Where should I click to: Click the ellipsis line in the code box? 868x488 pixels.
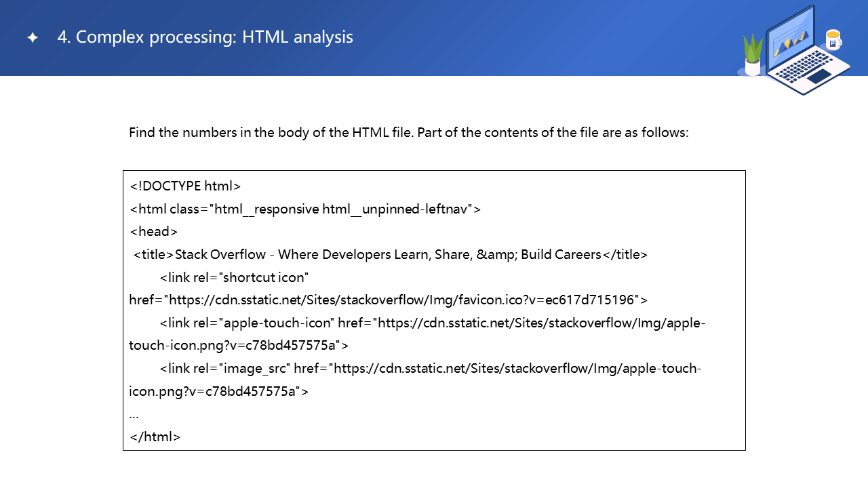coord(134,415)
